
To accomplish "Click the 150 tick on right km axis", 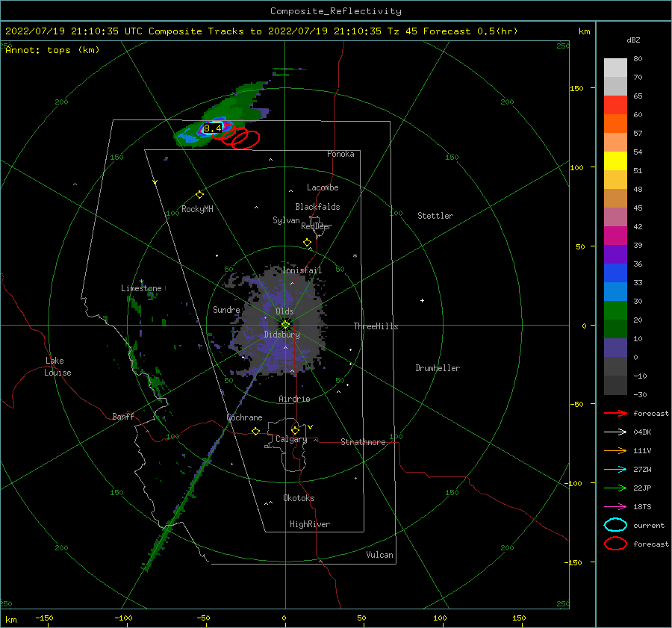I will 576,88.
